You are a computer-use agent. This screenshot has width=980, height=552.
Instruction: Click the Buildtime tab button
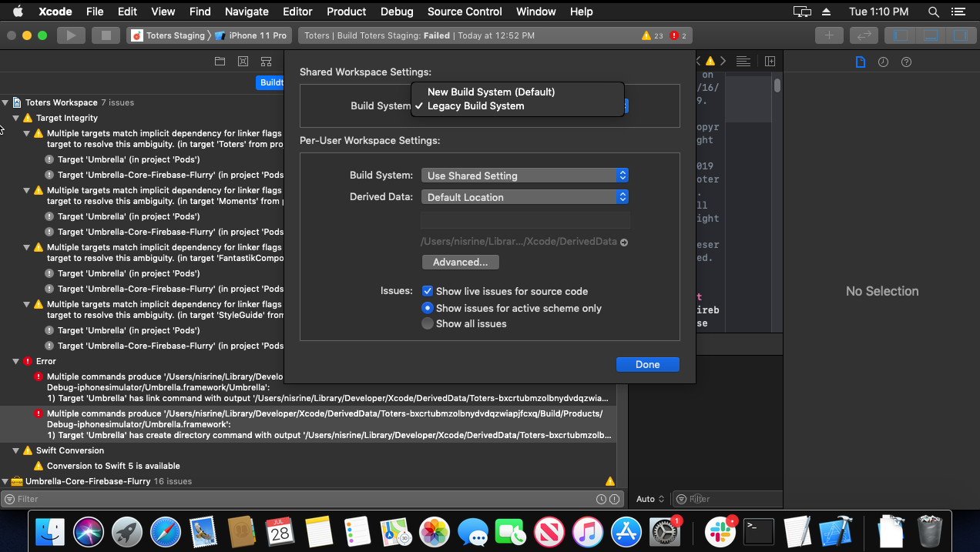pyautogui.click(x=270, y=82)
